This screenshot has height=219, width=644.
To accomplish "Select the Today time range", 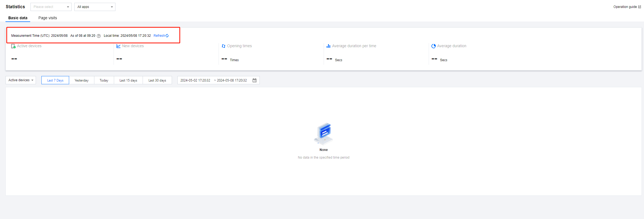I will tap(104, 80).
